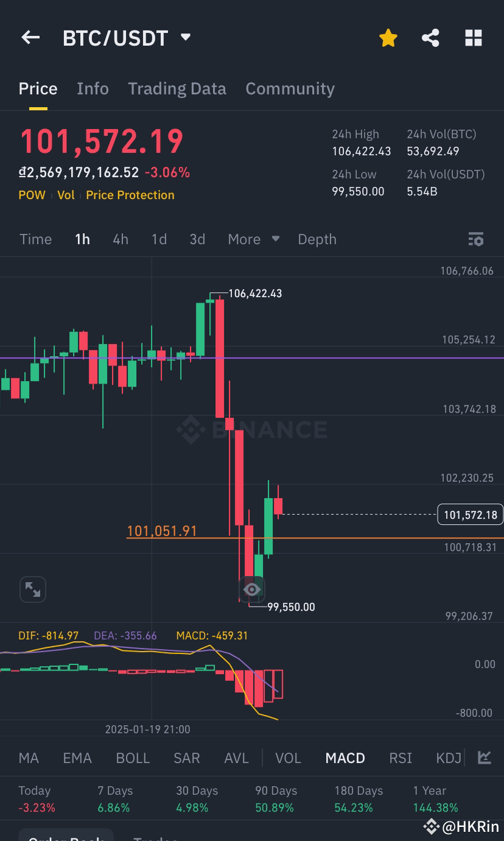504x841 pixels.
Task: Open the grid layout icon
Action: (474, 38)
